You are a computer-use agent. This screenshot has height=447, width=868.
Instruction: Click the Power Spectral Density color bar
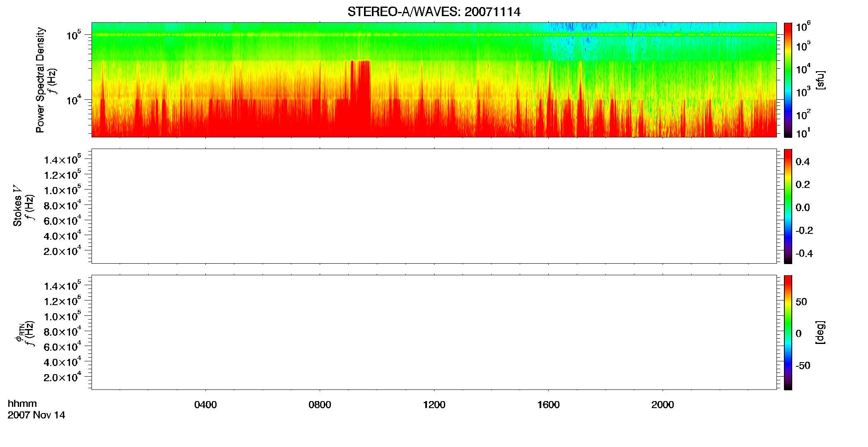[788, 80]
